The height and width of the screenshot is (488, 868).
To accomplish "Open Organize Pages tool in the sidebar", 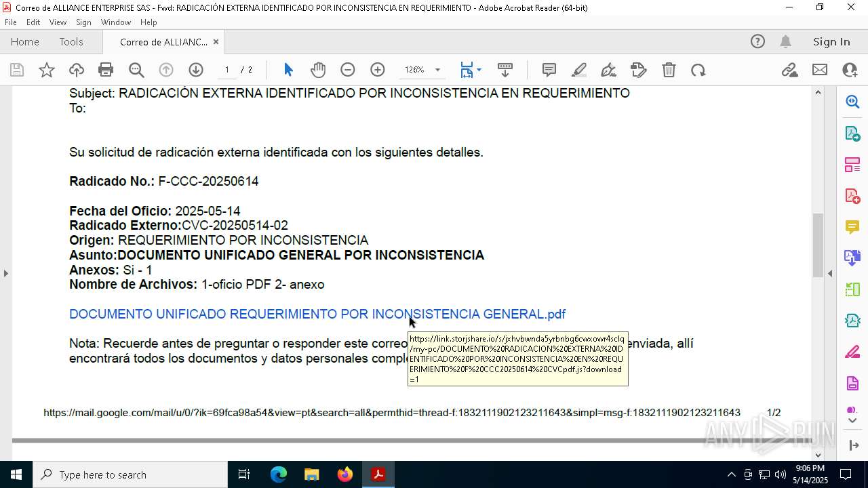I will [852, 164].
